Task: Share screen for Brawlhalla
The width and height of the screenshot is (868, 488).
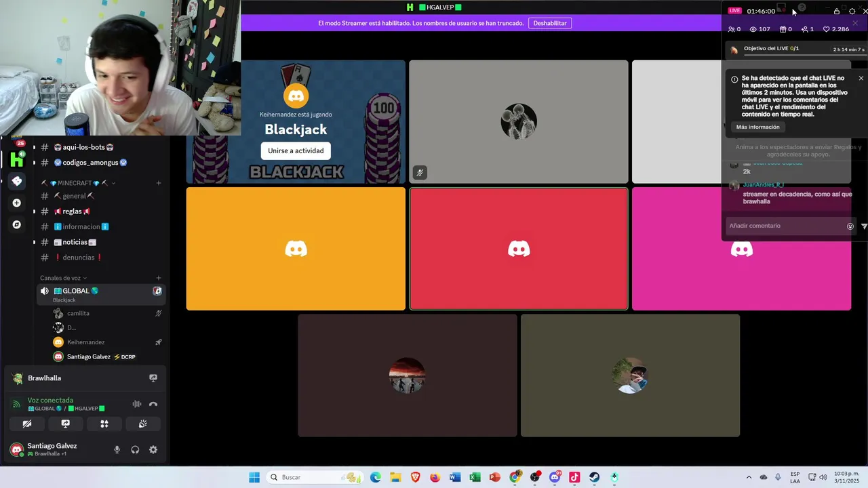Action: click(153, 378)
